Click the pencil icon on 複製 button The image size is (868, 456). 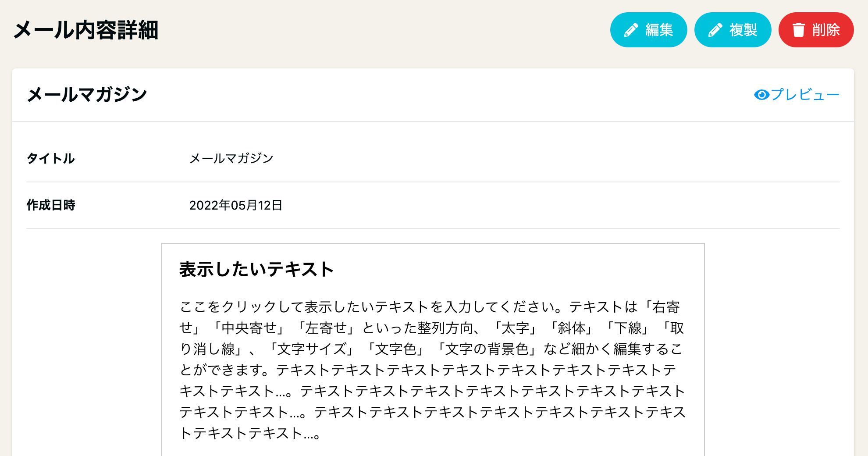pyautogui.click(x=715, y=30)
